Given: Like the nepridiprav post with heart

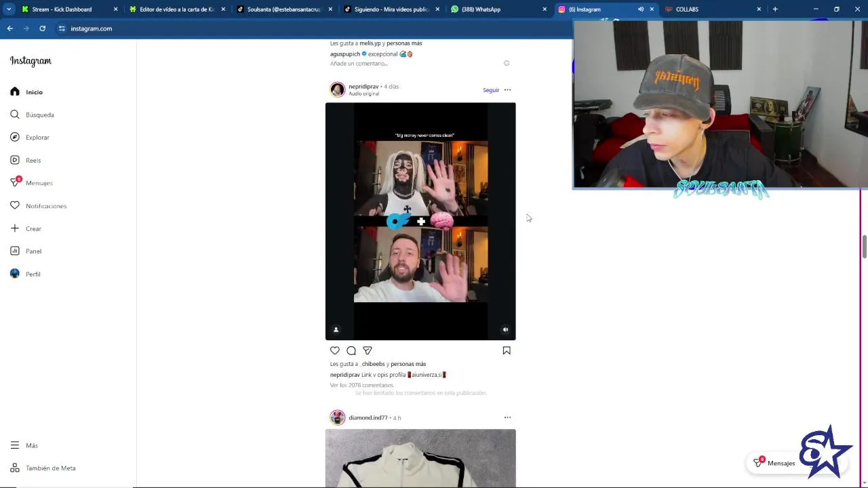Looking at the screenshot, I should pyautogui.click(x=335, y=350).
